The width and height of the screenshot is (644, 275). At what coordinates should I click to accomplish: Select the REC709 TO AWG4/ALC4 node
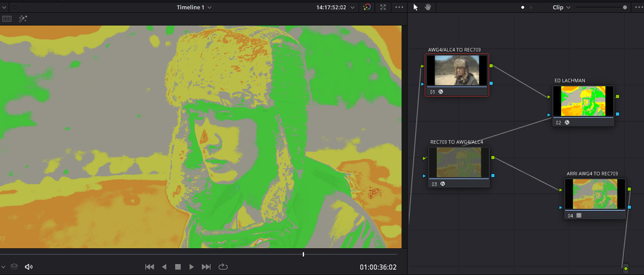pos(458,167)
